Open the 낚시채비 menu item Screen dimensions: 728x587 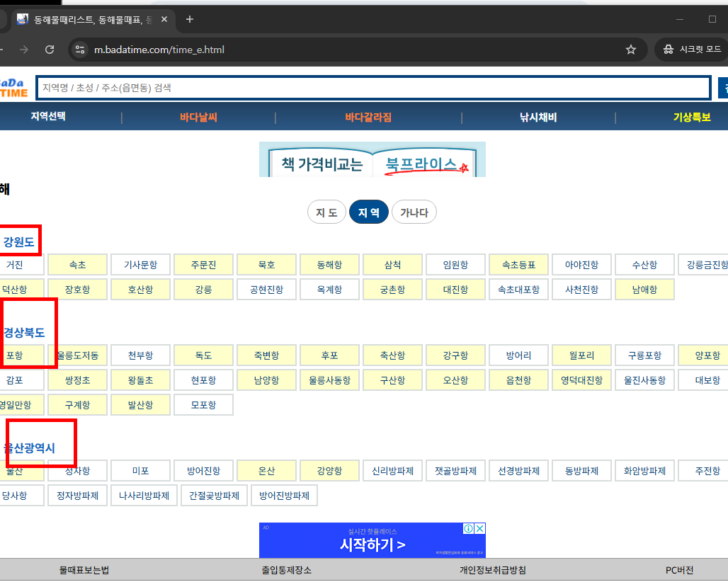[538, 117]
